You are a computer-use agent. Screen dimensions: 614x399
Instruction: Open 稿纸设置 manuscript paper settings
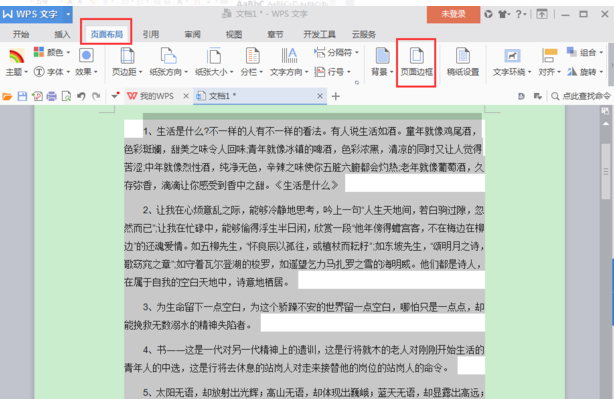click(x=463, y=62)
